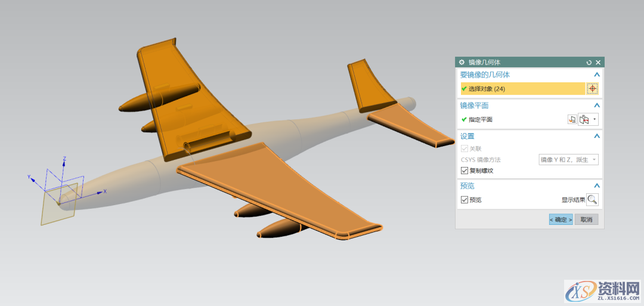
Task: Click the inferred plane type icon
Action: pos(584,119)
